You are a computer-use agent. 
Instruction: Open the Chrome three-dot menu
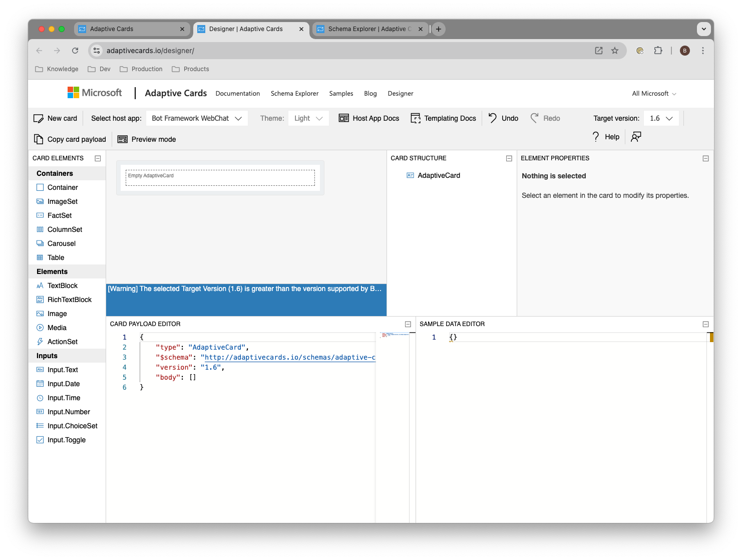pos(703,51)
